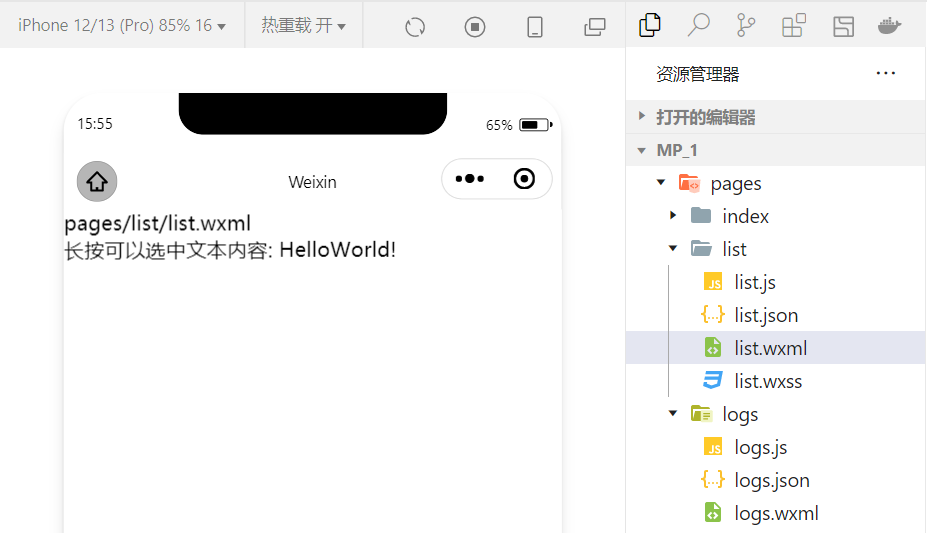This screenshot has height=533, width=927.
Task: Click the logs.json braces icon
Action: 713,479
